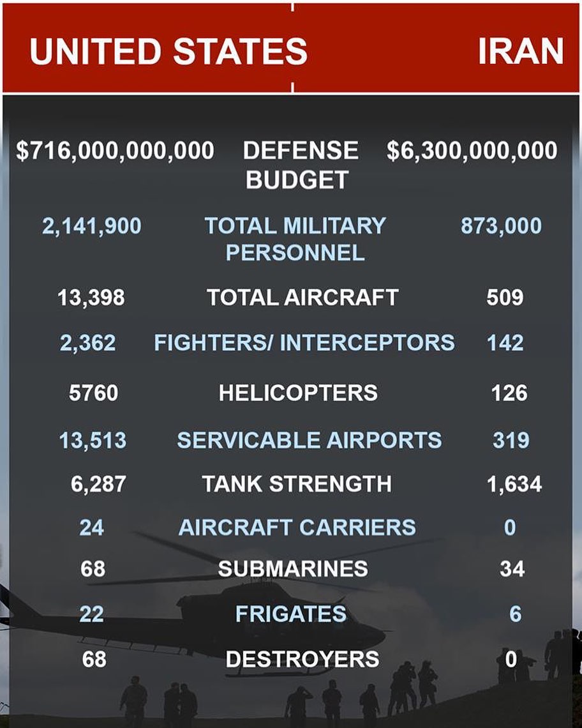
Task: Select the FIGHTERS/ INTERCEPTORS label
Action: pos(304,343)
